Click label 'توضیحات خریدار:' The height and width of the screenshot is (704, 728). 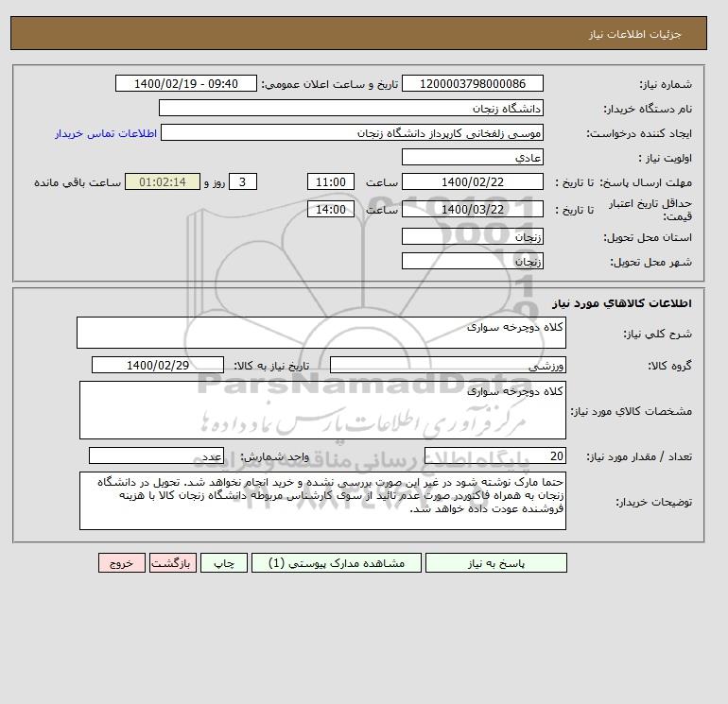pos(653,502)
